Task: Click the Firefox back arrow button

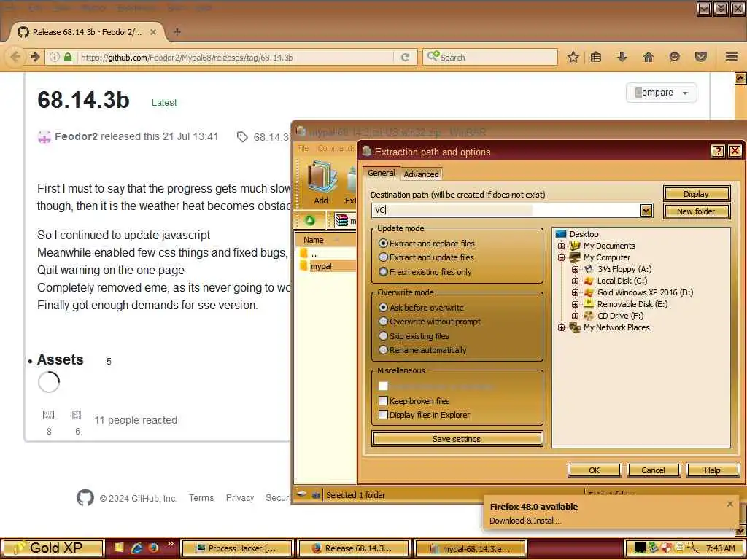Action: point(16,57)
